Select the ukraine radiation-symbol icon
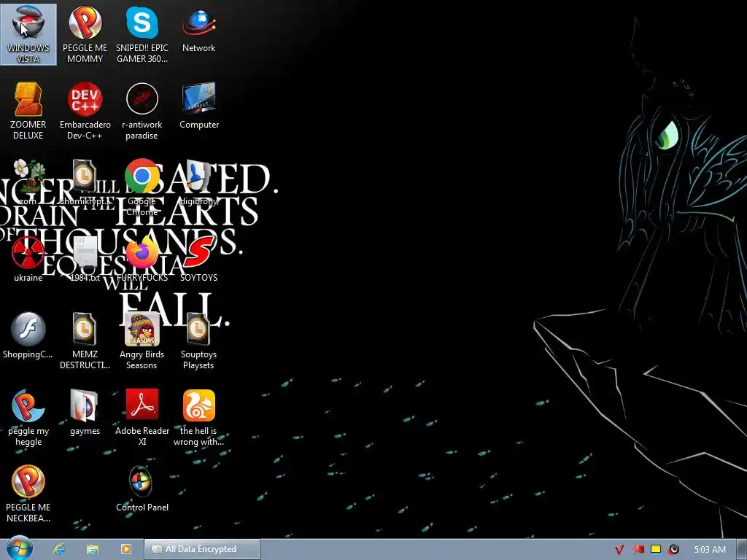This screenshot has width=747, height=560. coord(28,259)
